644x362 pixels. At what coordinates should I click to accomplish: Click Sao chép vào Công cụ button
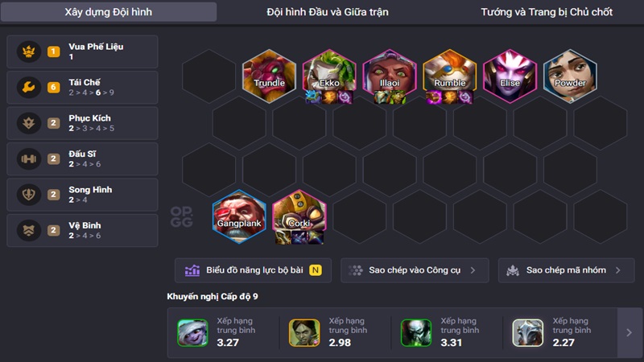415,270
